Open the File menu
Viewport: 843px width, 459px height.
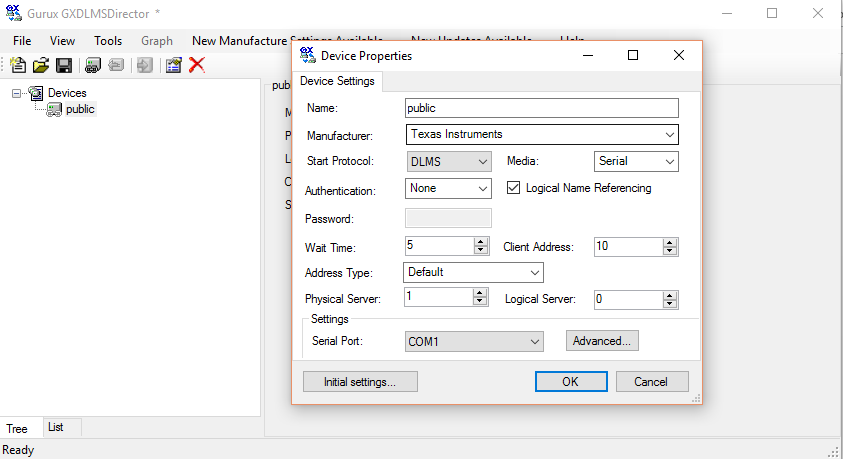(22, 41)
